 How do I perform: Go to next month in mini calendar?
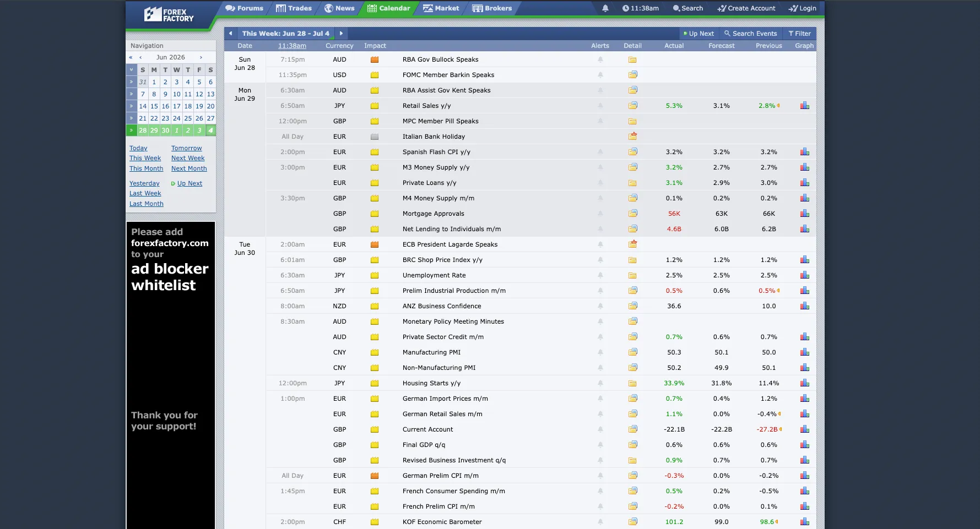201,57
